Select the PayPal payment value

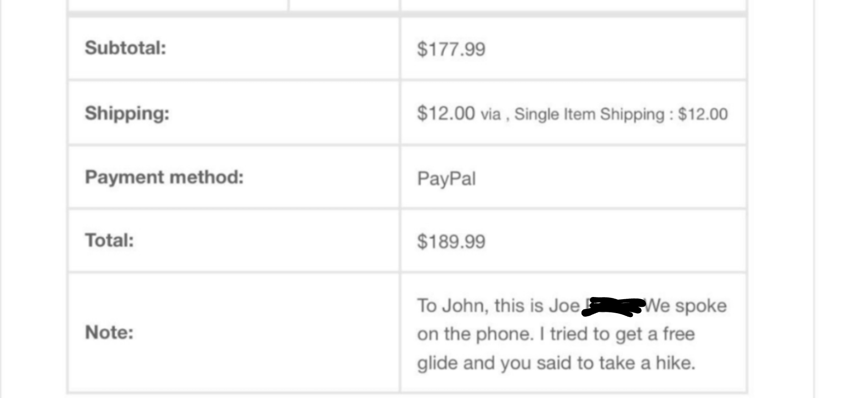click(x=447, y=179)
